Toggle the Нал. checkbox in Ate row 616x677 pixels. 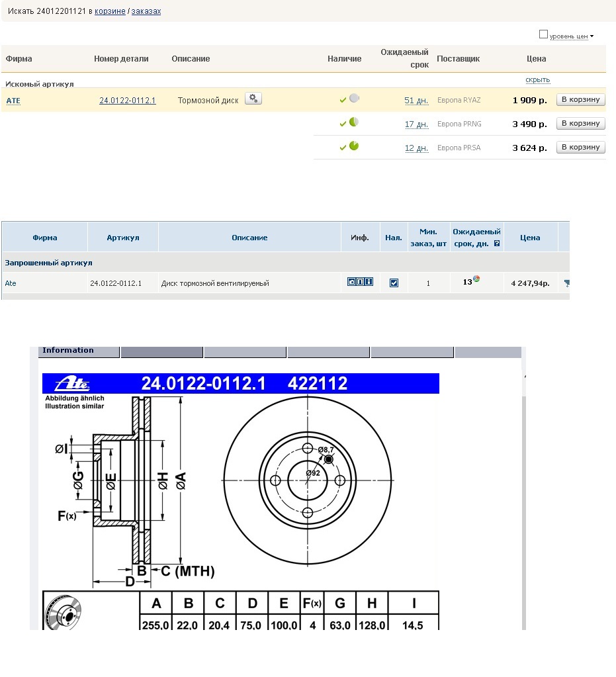click(x=394, y=283)
